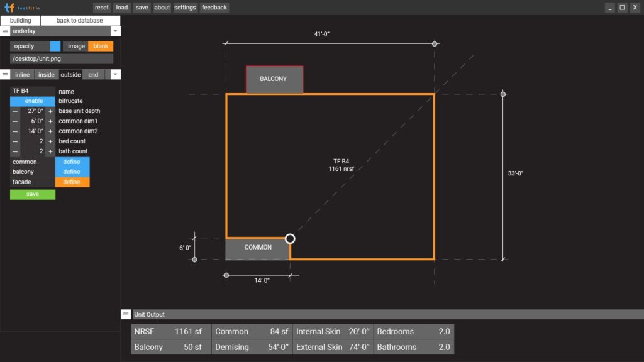Maximize the TestFit window
This screenshot has width=644, height=362.
[x=622, y=8]
